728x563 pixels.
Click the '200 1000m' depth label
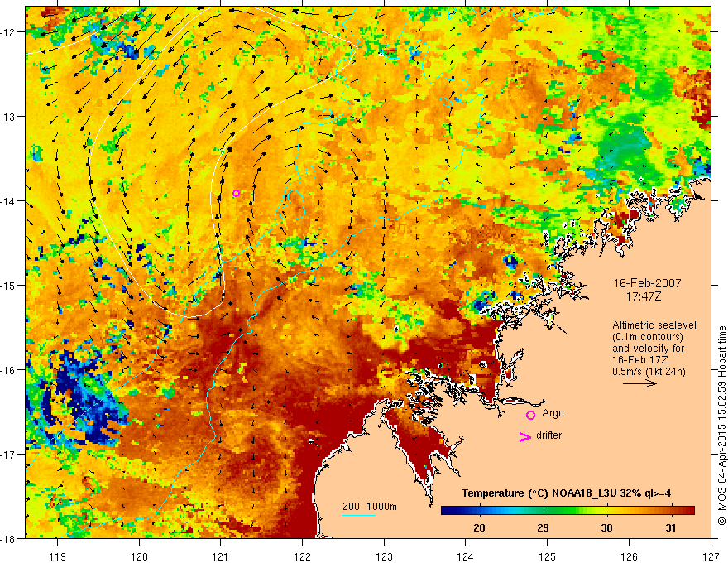pyautogui.click(x=370, y=507)
